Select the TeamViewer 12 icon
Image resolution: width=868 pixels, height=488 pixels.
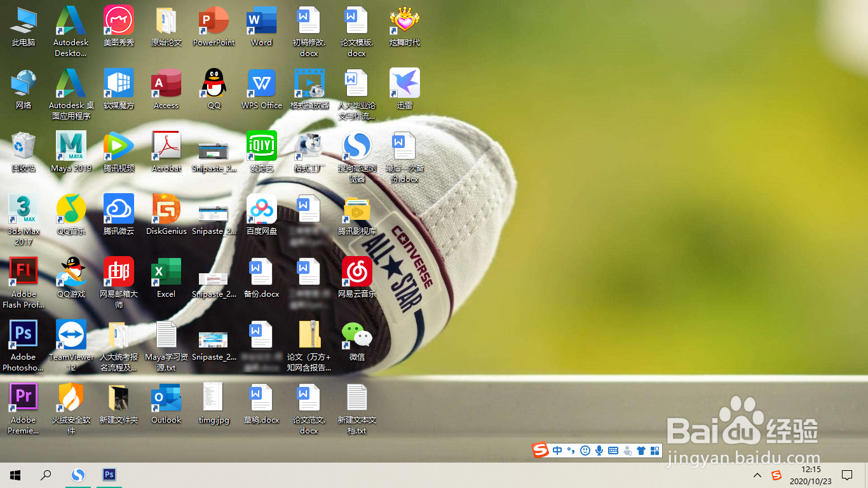(x=71, y=346)
